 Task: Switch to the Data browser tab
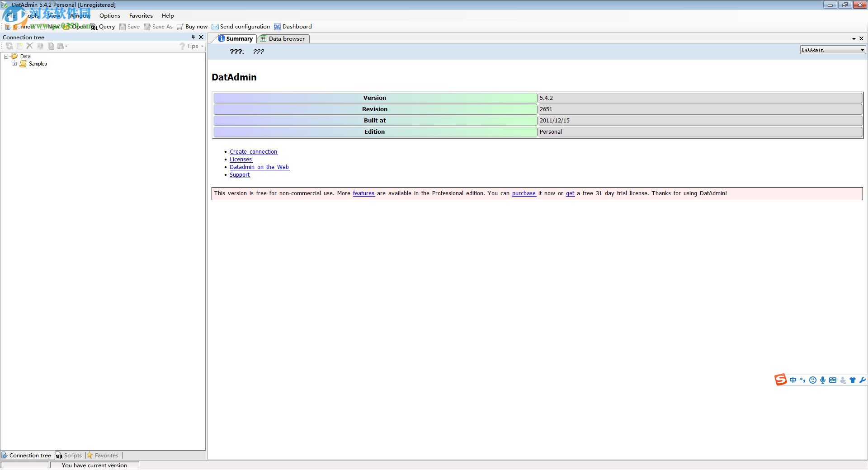283,39
